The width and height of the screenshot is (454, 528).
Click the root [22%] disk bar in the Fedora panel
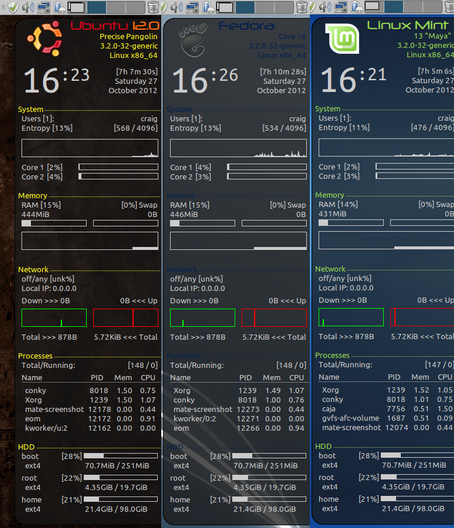pos(269,477)
